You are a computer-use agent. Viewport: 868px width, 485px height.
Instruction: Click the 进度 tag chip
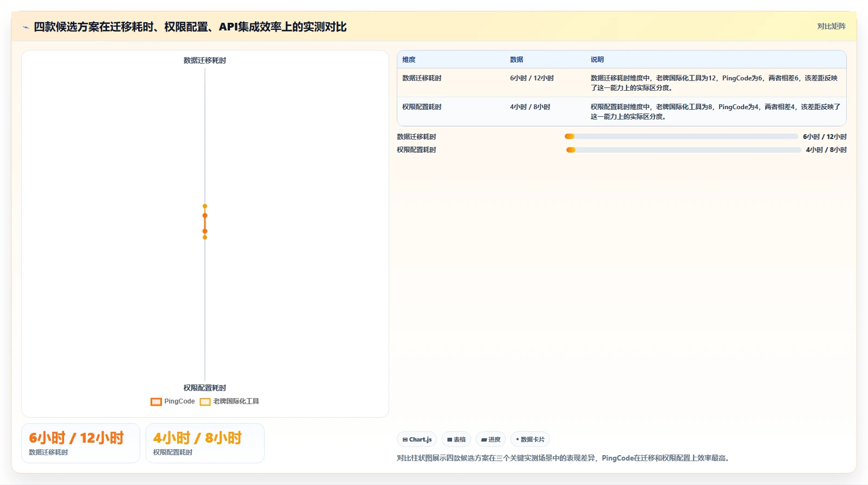(x=491, y=439)
